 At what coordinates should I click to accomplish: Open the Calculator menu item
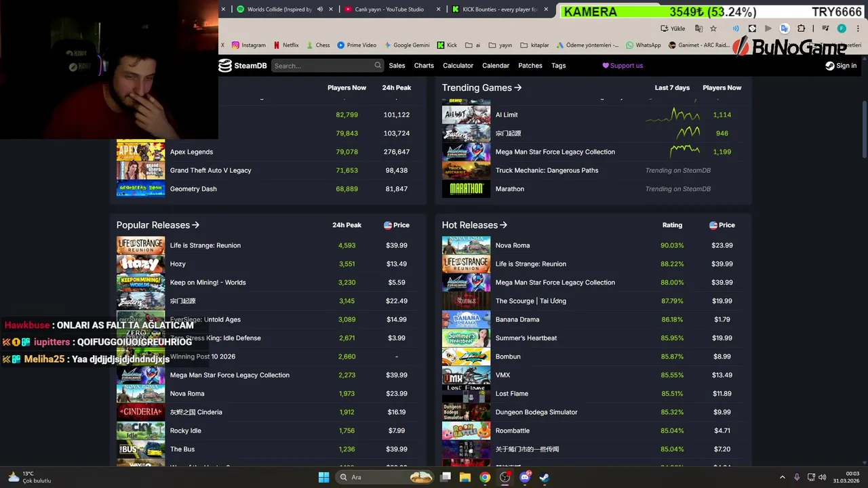pyautogui.click(x=458, y=66)
